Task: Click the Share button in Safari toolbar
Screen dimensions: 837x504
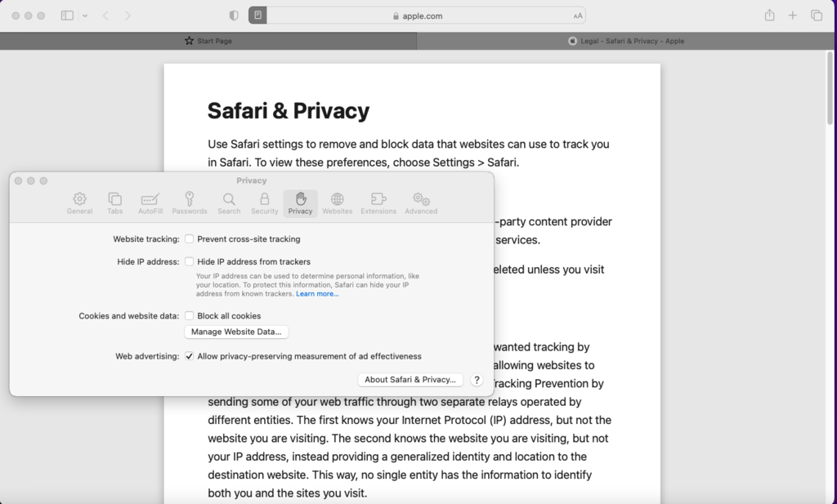Action: click(x=769, y=15)
